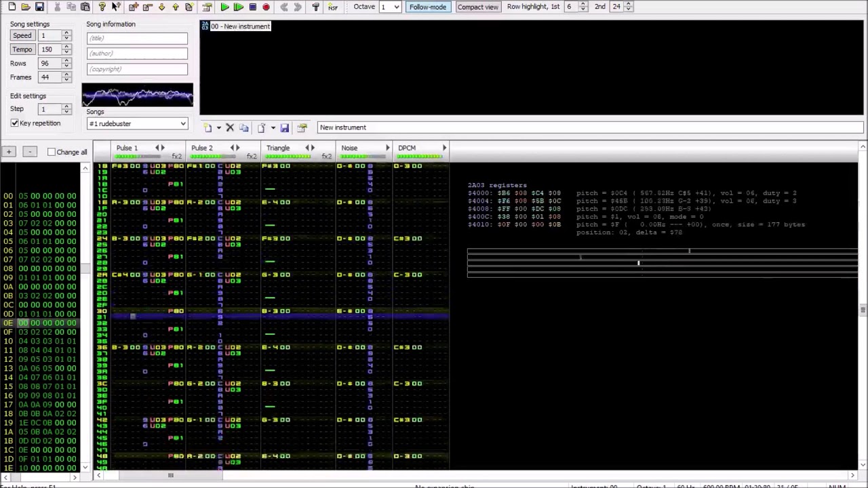Toggle record edit mode
The height and width of the screenshot is (488, 868).
[x=266, y=7]
